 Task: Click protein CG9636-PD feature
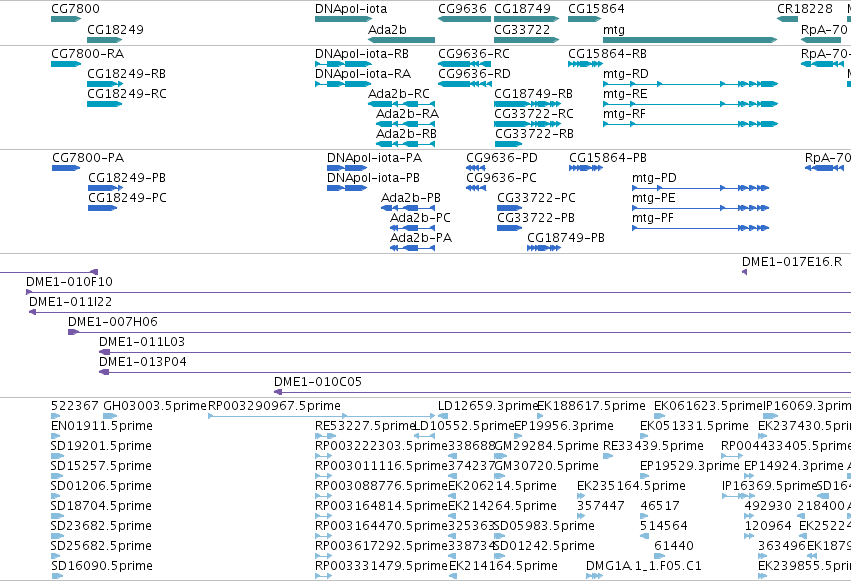[475, 168]
